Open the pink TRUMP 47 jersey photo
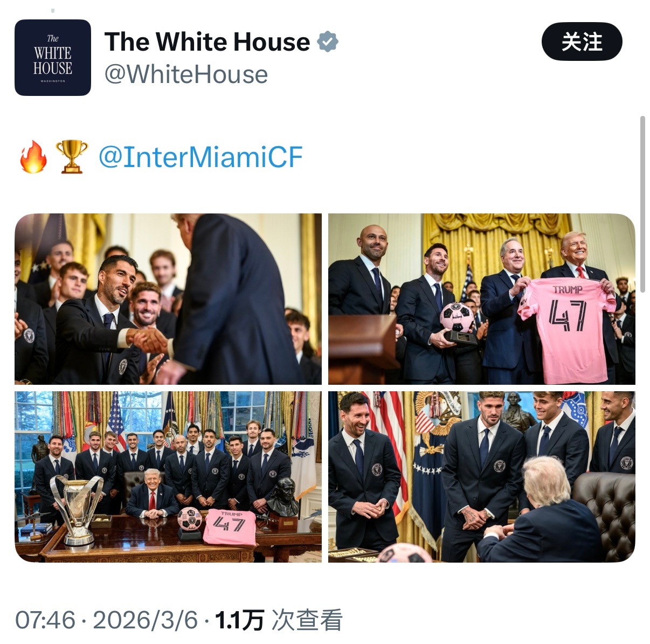The width and height of the screenshot is (650, 644). (482, 299)
